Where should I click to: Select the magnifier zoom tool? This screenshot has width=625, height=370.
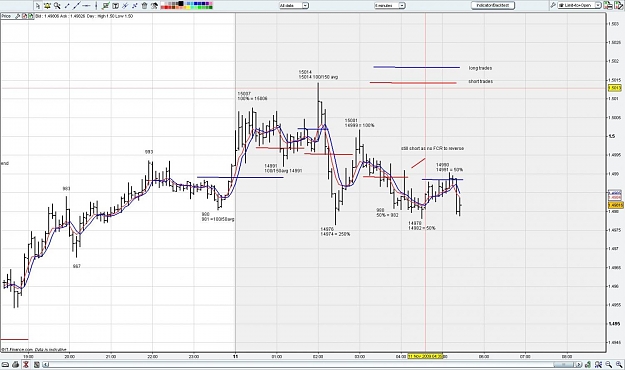[x=57, y=6]
